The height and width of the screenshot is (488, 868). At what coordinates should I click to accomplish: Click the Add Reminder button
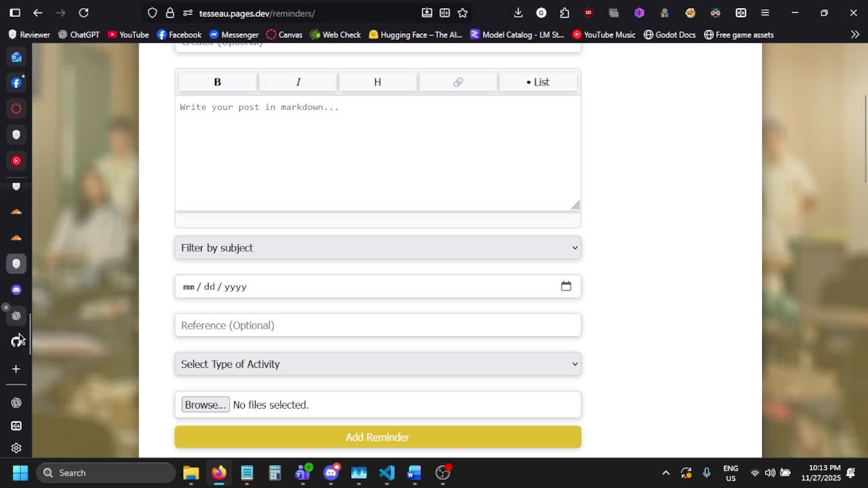click(378, 437)
